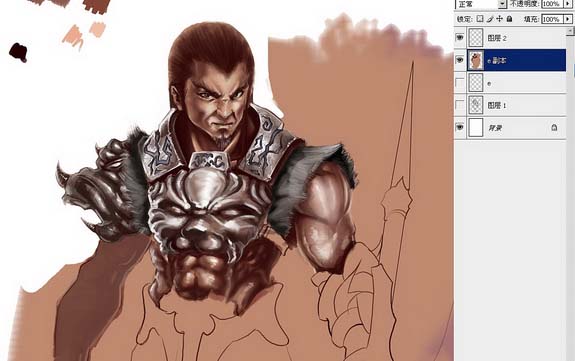Select the 图层 1 layer

point(517,105)
